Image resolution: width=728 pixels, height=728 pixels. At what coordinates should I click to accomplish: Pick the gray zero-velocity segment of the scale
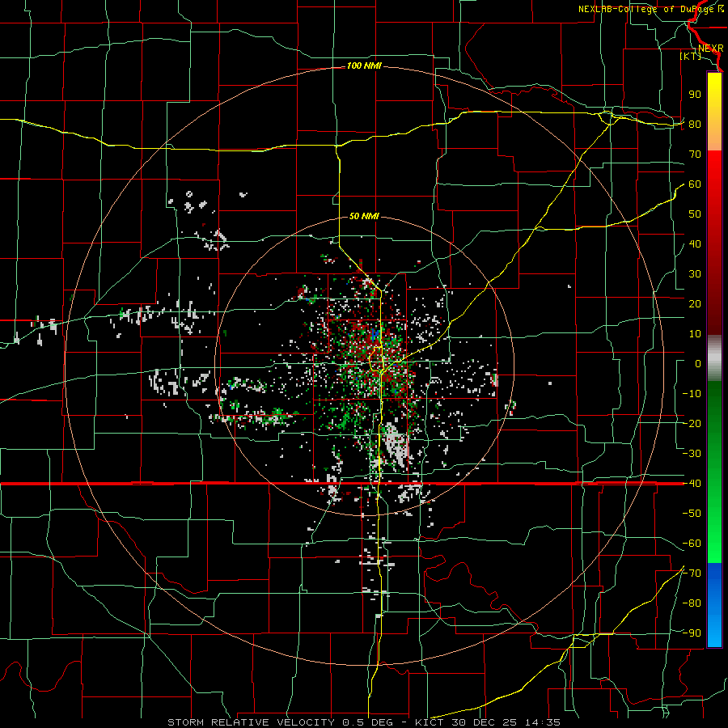point(714,358)
